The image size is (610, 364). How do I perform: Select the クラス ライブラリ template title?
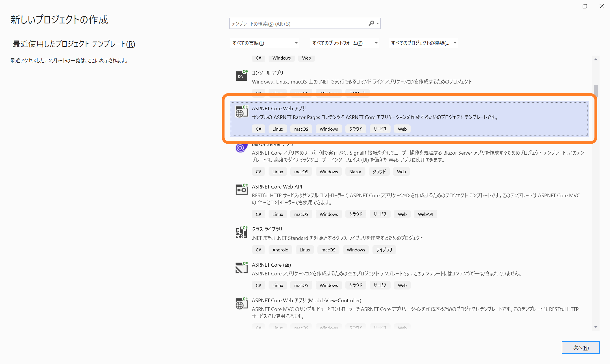coord(267,229)
